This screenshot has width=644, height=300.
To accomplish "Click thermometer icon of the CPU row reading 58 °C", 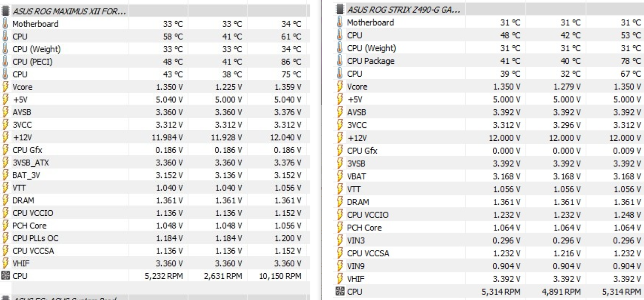I will tap(5, 36).
